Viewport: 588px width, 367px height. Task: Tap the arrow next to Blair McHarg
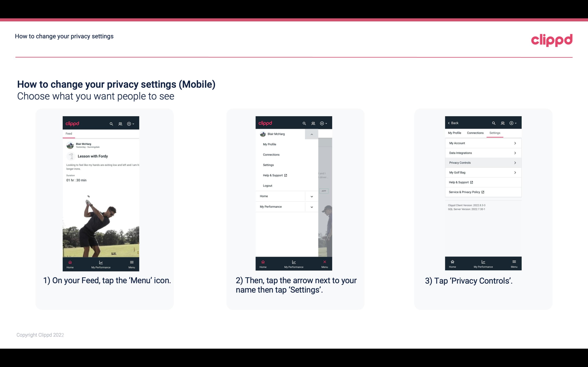tap(311, 134)
